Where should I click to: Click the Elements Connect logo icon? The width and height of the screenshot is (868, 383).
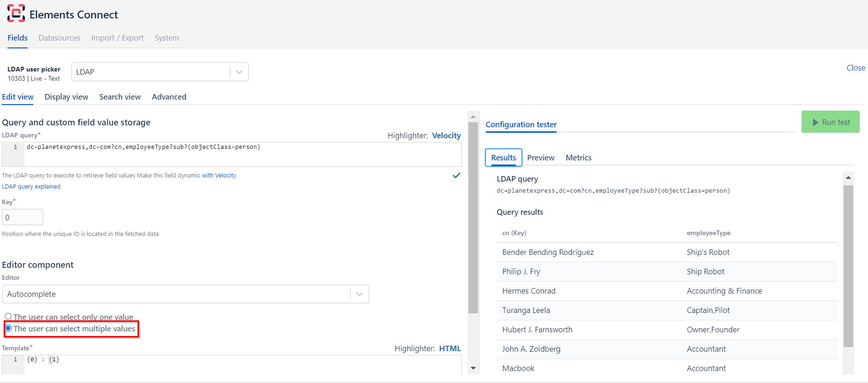point(16,14)
